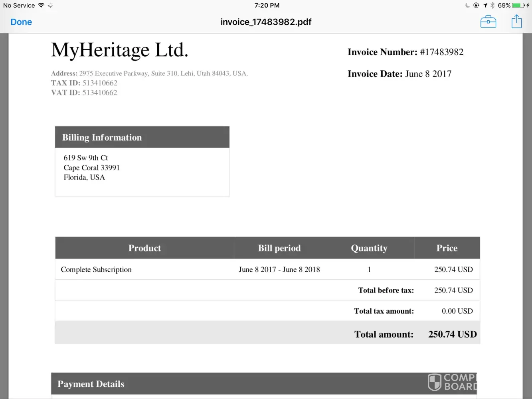The width and height of the screenshot is (532, 399).
Task: Click the Complete Subscription product row
Action: point(96,269)
